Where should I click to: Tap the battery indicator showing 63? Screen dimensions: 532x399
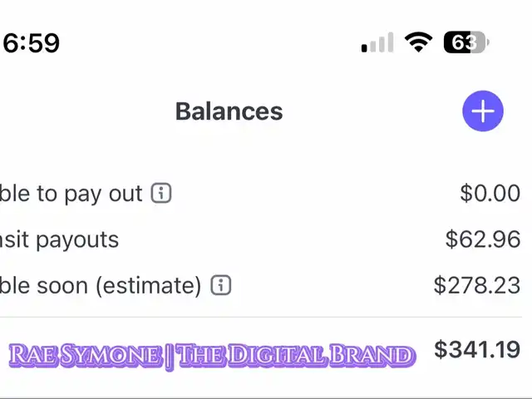tap(466, 42)
